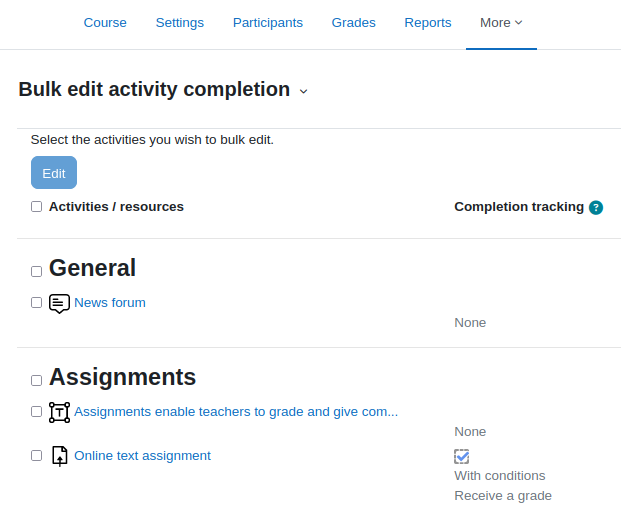Open Completion tracking help question icon

click(596, 207)
